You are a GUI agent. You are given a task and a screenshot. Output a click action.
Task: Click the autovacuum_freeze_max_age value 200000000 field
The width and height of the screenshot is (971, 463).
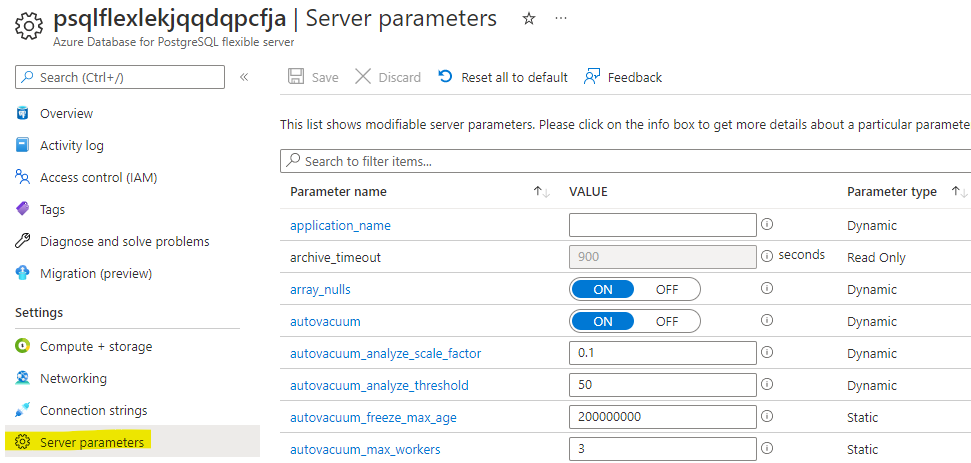click(663, 417)
